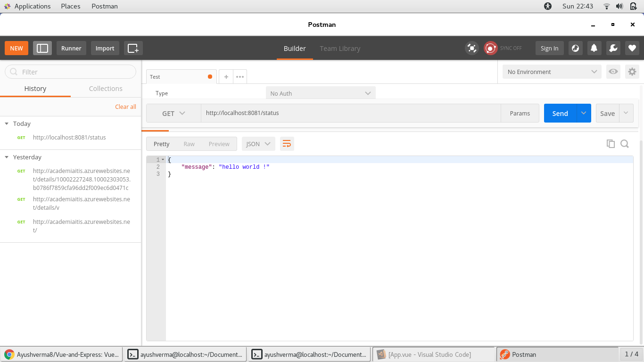Screen dimensions: 644x362
Task: Fold JSON at line 1 arrow
Action: coord(163,160)
